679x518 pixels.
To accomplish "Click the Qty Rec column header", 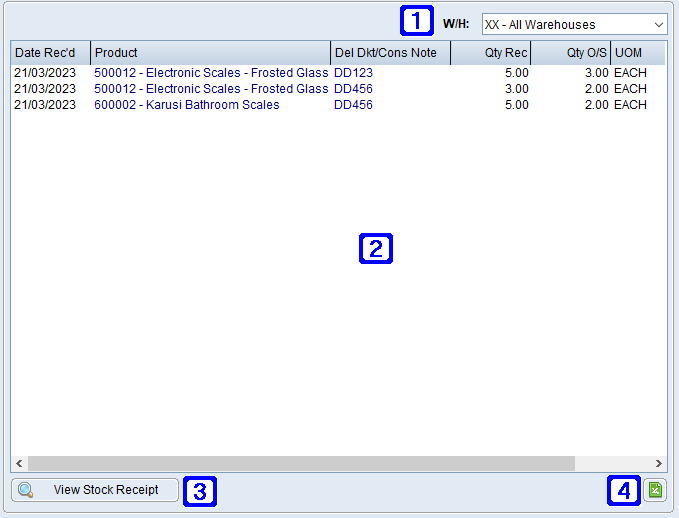I will click(x=490, y=53).
